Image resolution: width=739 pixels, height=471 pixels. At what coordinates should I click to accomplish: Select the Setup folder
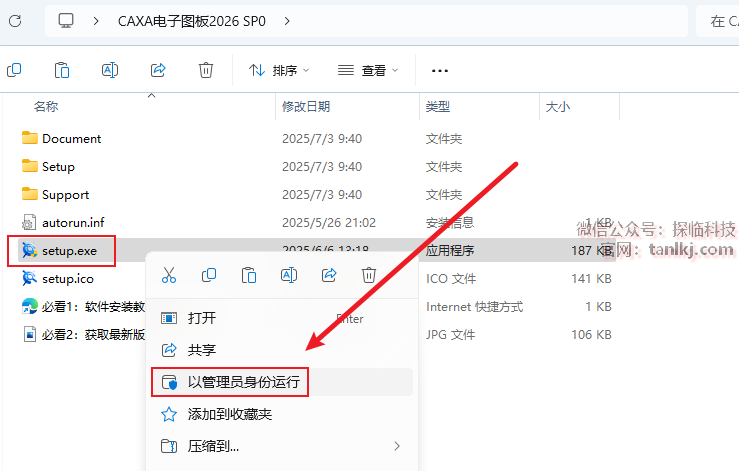click(x=58, y=166)
